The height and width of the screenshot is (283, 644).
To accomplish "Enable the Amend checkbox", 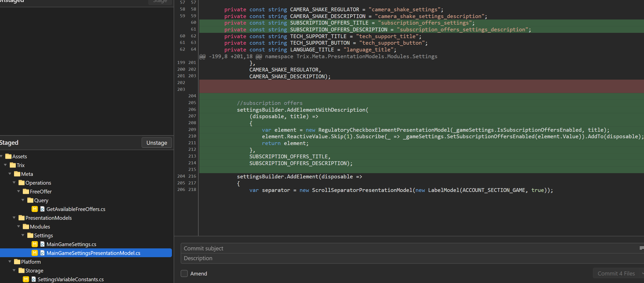I will pos(184,273).
